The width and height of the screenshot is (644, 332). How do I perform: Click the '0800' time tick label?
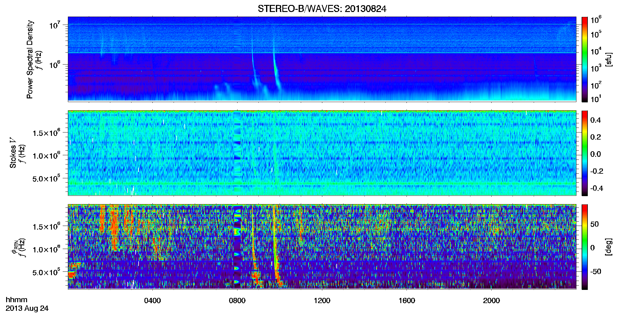tap(237, 300)
